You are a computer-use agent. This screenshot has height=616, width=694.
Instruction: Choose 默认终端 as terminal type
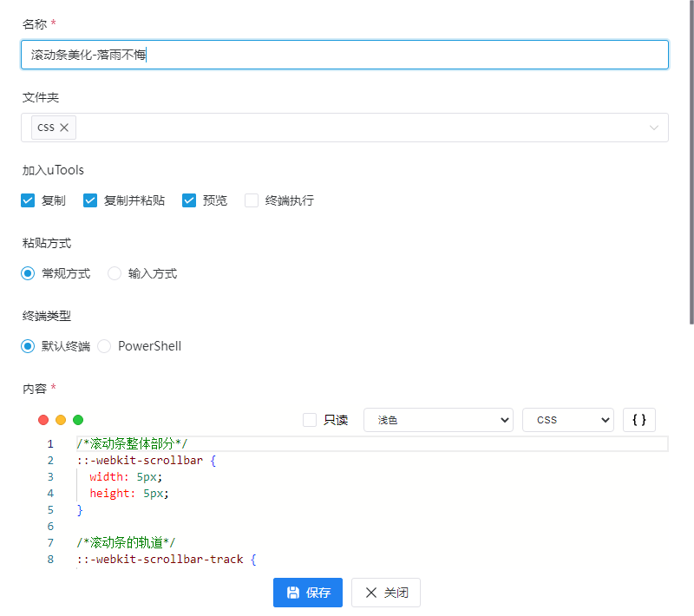pos(28,346)
